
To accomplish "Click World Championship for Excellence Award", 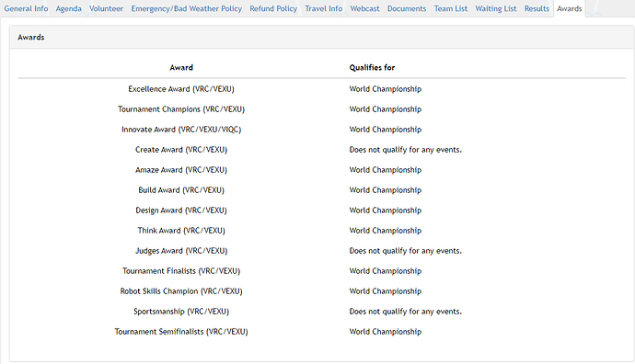I will pos(386,89).
